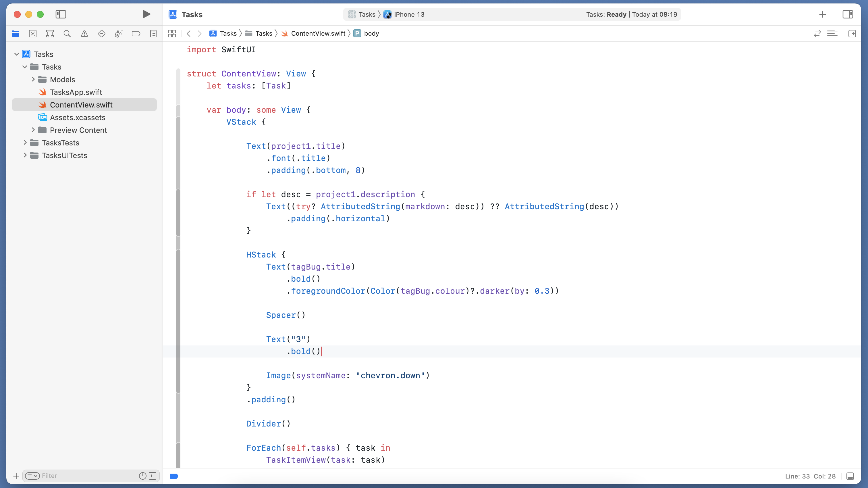Viewport: 868px width, 488px height.
Task: Click the Add button in navigator panel
Action: [x=16, y=475]
